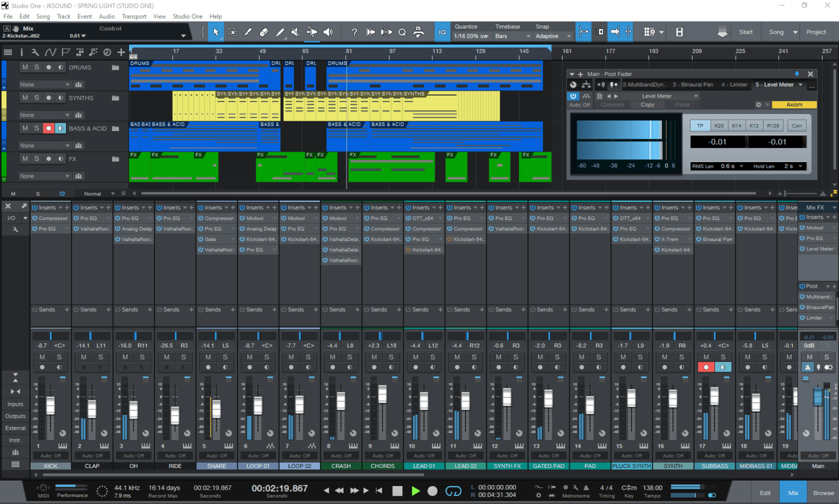The width and height of the screenshot is (839, 504).
Task: Open the Edit panel
Action: pyautogui.click(x=765, y=493)
